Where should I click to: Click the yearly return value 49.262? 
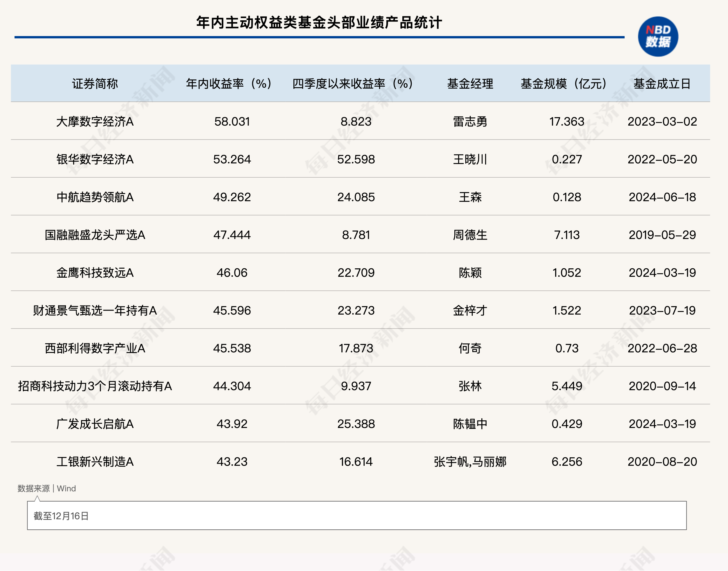tap(232, 197)
